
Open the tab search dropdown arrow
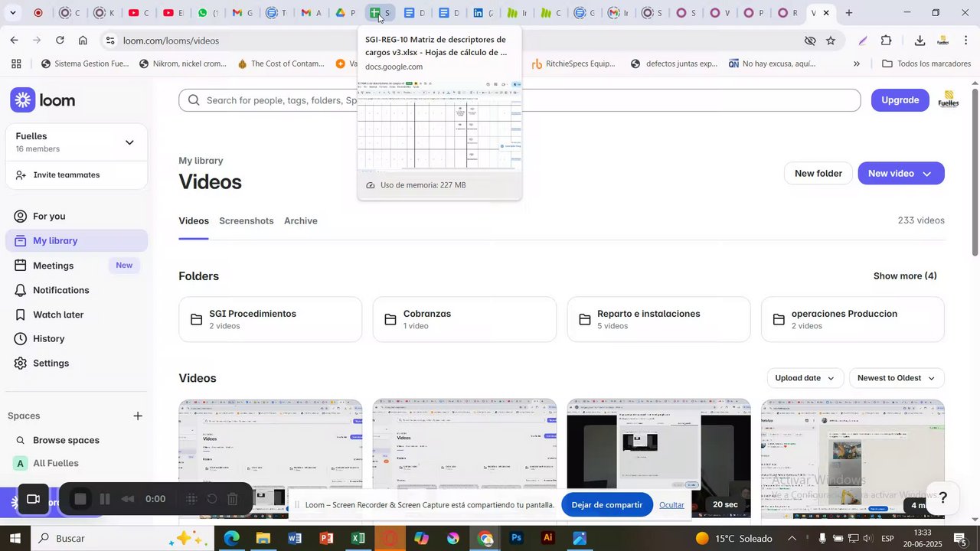(x=13, y=13)
